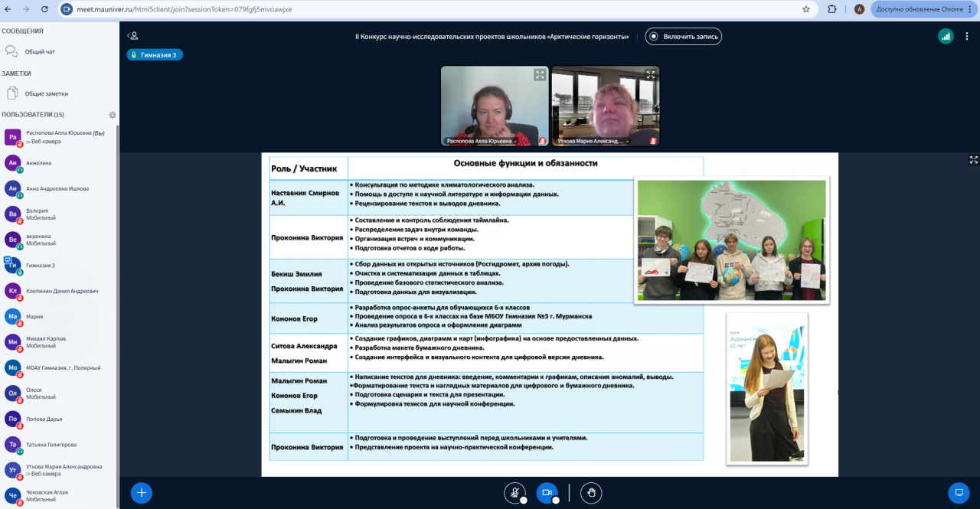
Task: Hide the user list panel toggle icon
Action: 133,36
